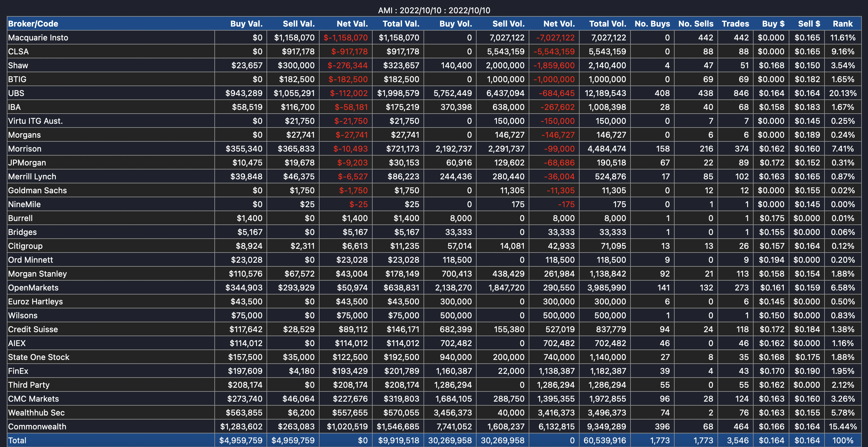Select the Macquarie Insto broker row name

tap(38, 37)
